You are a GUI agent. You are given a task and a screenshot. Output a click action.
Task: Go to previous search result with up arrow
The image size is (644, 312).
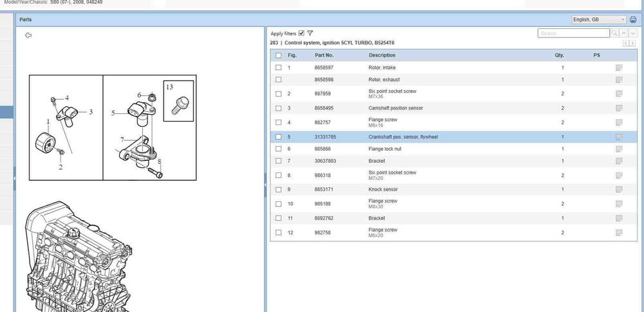click(624, 33)
